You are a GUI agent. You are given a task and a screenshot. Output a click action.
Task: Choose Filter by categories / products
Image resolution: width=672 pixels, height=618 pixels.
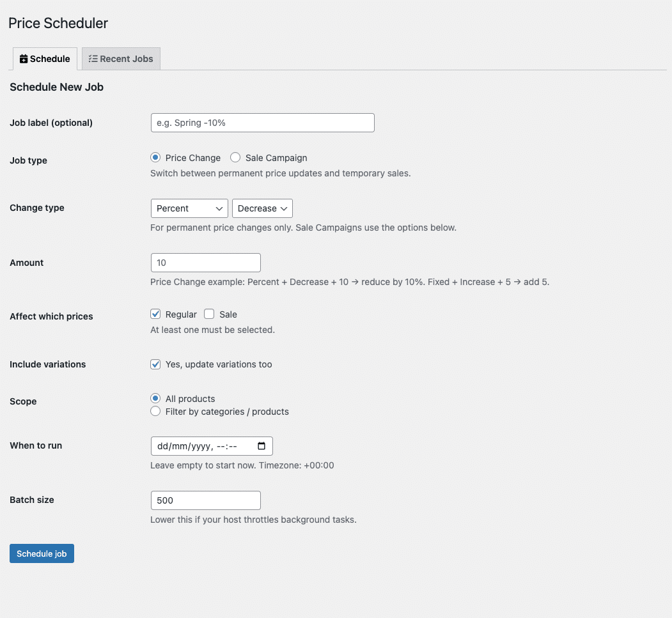(x=155, y=412)
